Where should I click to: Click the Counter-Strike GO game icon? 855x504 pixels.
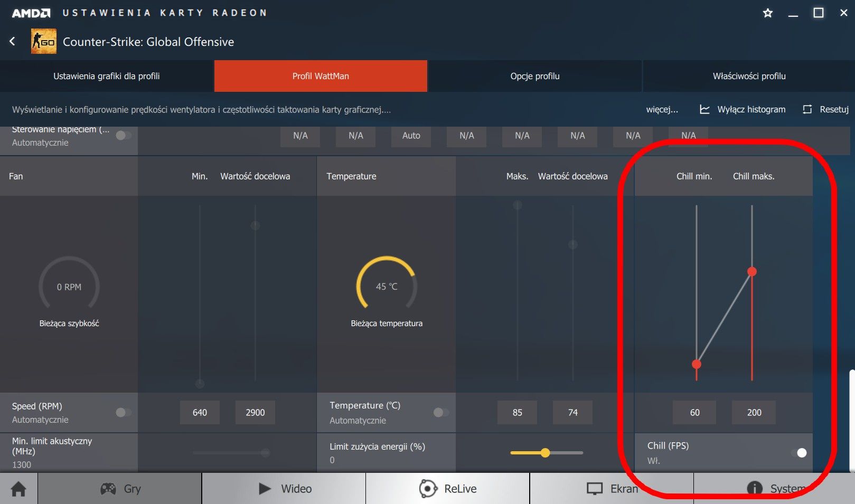tap(43, 41)
